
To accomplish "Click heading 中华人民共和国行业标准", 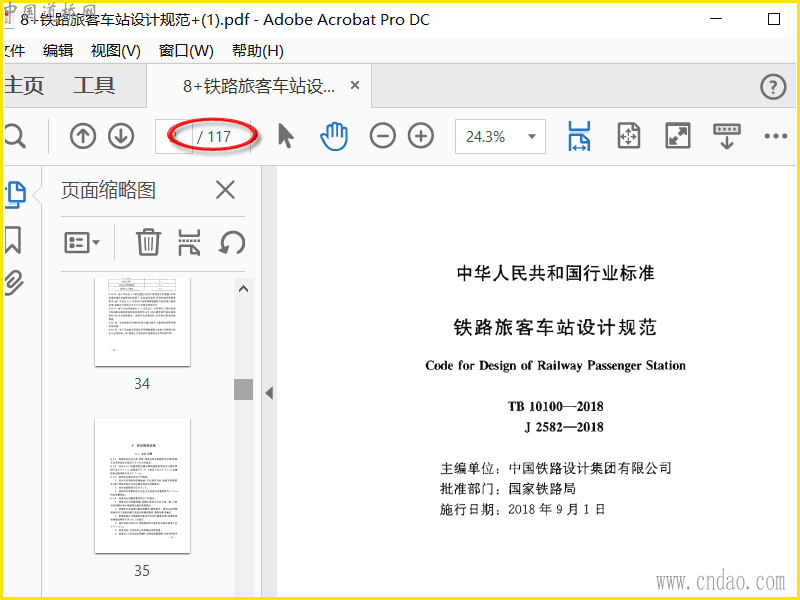I will click(x=556, y=273).
